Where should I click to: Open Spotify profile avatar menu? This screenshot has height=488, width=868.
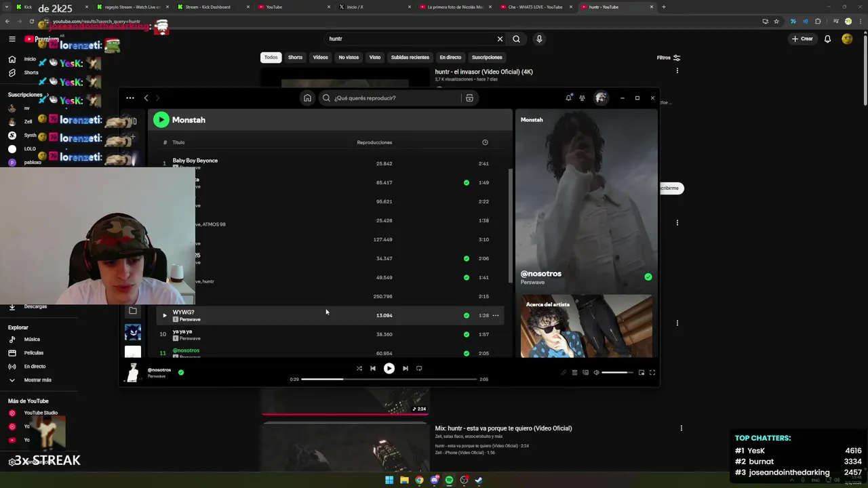601,98
